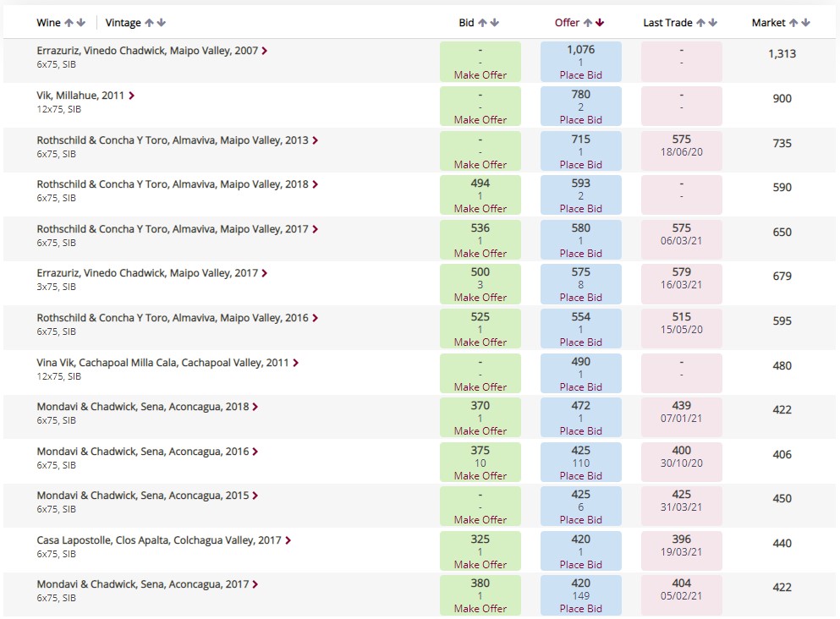Place Bid on Vina Vik Milla Cala at 490
840x619 pixels.
tap(580, 386)
